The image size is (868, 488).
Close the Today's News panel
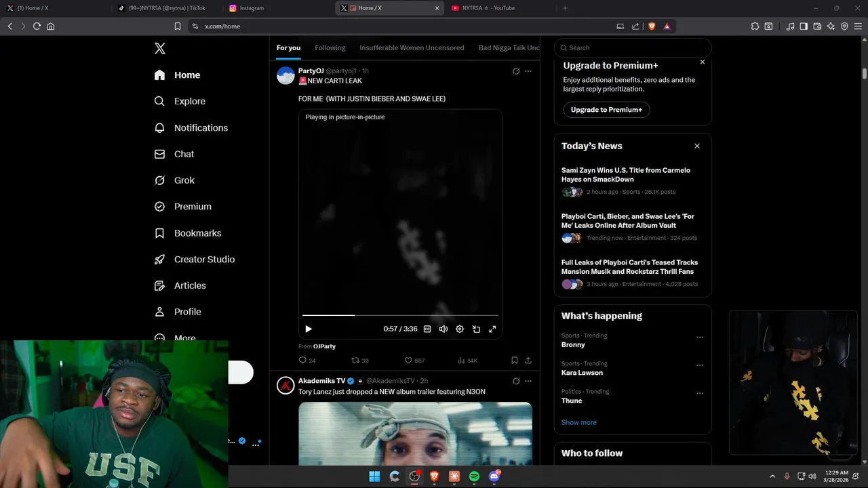[696, 146]
